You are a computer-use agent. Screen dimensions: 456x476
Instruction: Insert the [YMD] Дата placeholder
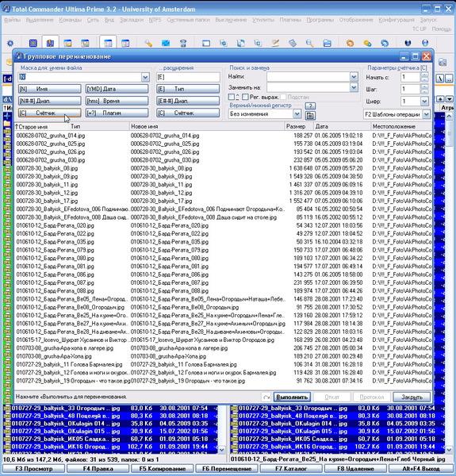point(117,89)
